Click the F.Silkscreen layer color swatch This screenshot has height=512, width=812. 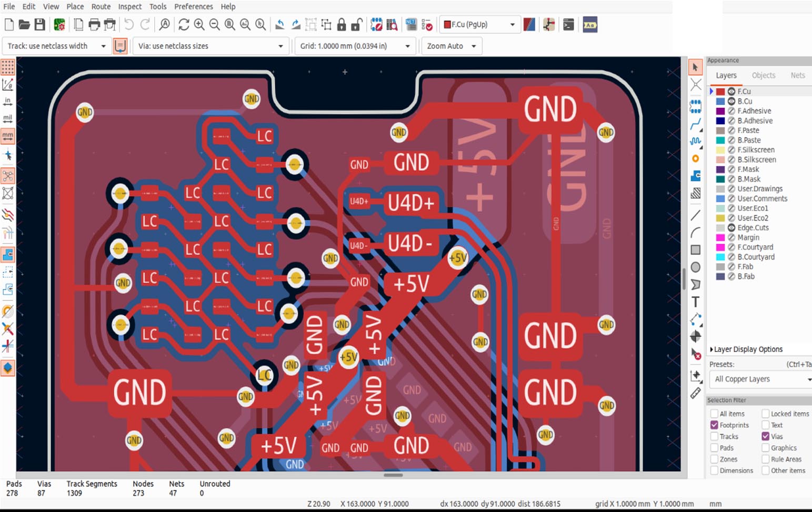click(x=720, y=150)
